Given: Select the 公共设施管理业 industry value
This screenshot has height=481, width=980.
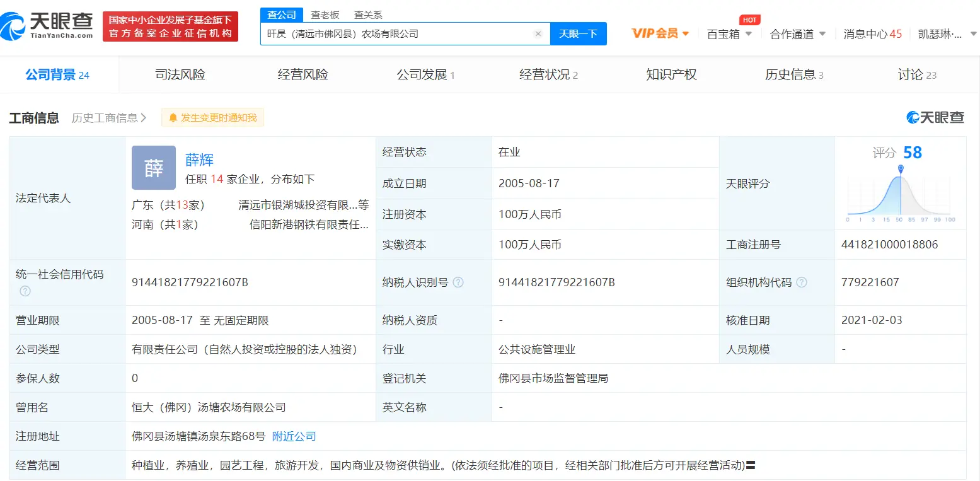Looking at the screenshot, I should [x=537, y=349].
